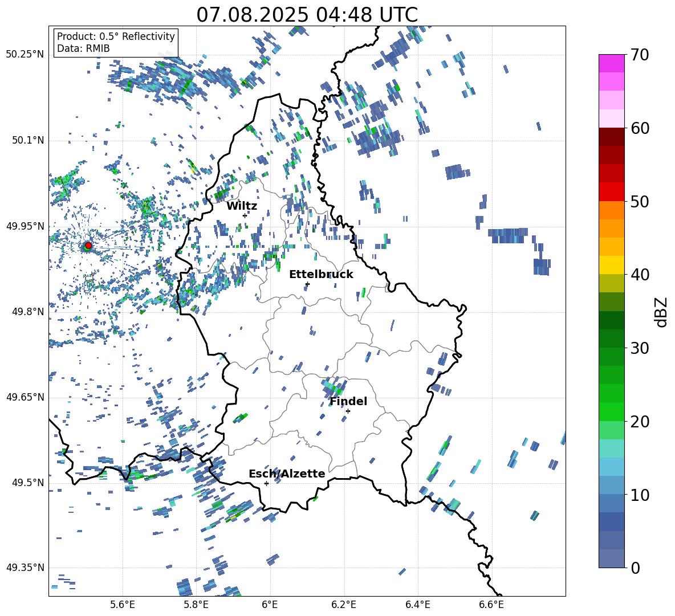The height and width of the screenshot is (616, 675).
Task: Click the 6.2°E longitude label
Action: [x=344, y=605]
